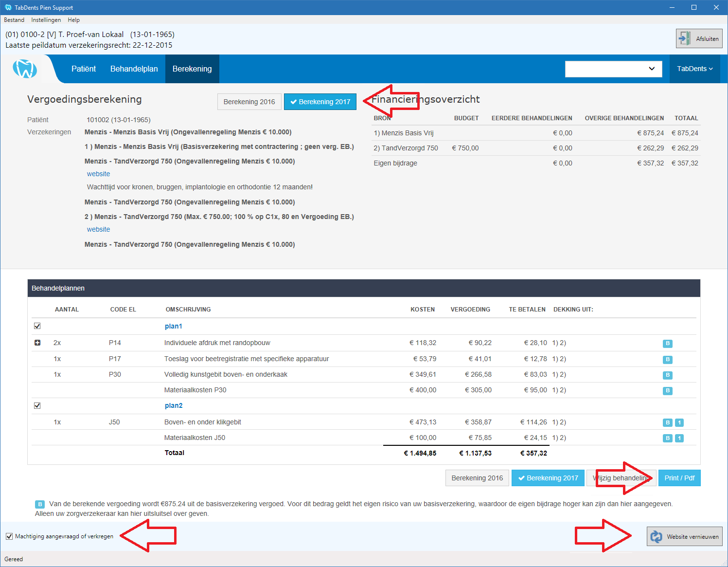
Task: Click the Website vernieuwen button
Action: 684,536
